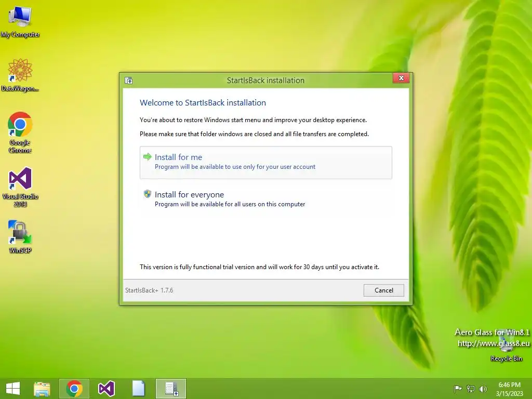Open Visual Studio from the taskbar

[x=106, y=389]
